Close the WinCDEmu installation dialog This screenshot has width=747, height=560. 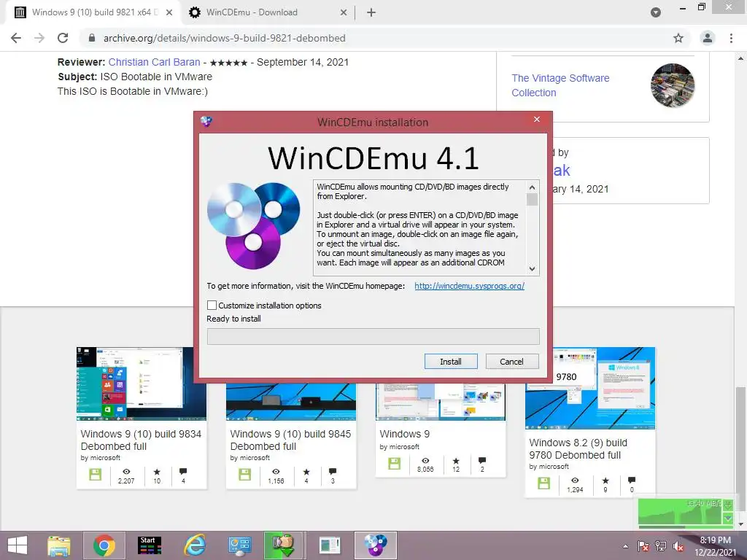[537, 119]
